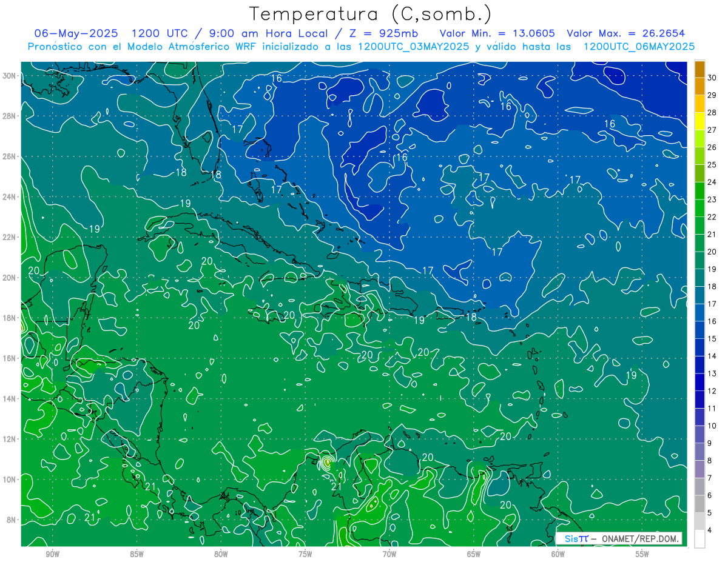Click the '14' label on the color scale
The width and height of the screenshot is (728, 562).
[x=712, y=356]
